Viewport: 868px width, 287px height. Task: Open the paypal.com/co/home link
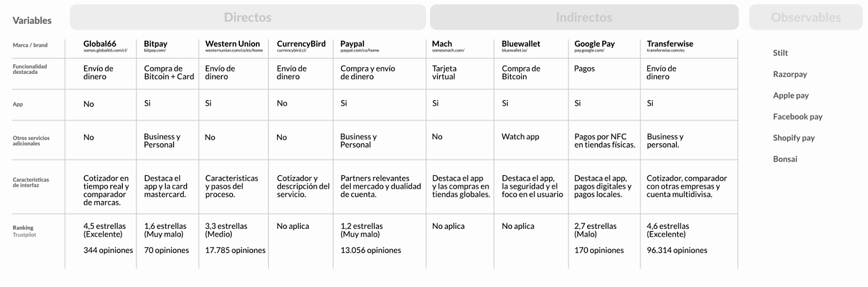click(x=359, y=50)
